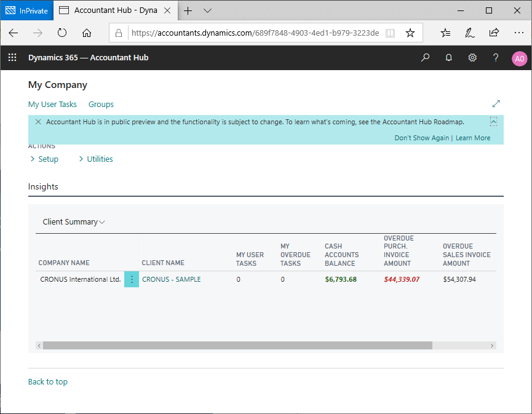Viewport: 532px width, 414px height.
Task: Open the Client Summary dropdown
Action: pyautogui.click(x=74, y=222)
